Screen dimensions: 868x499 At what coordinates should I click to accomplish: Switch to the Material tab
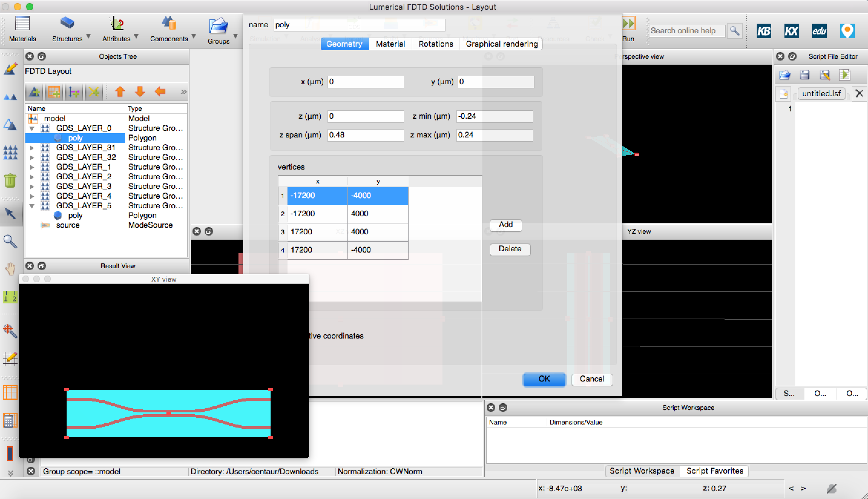[390, 44]
